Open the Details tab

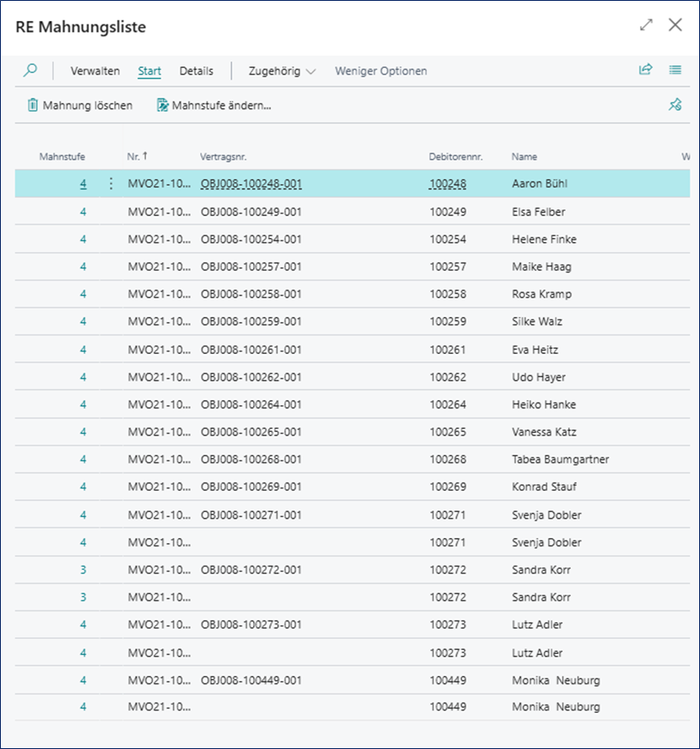click(x=196, y=71)
